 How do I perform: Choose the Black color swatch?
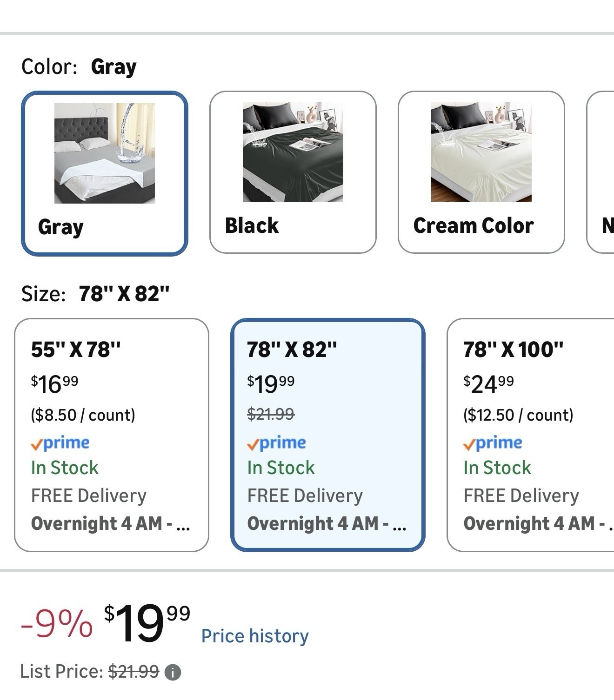[x=293, y=172]
